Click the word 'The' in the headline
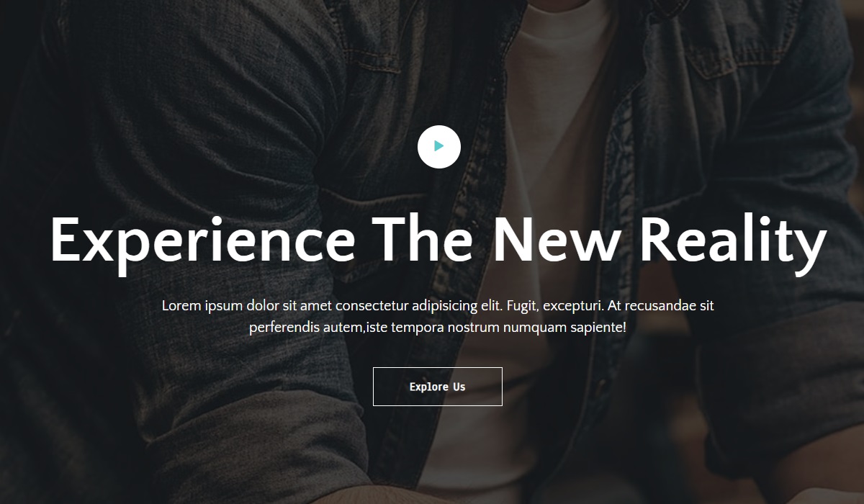This screenshot has height=504, width=864. pyautogui.click(x=423, y=239)
